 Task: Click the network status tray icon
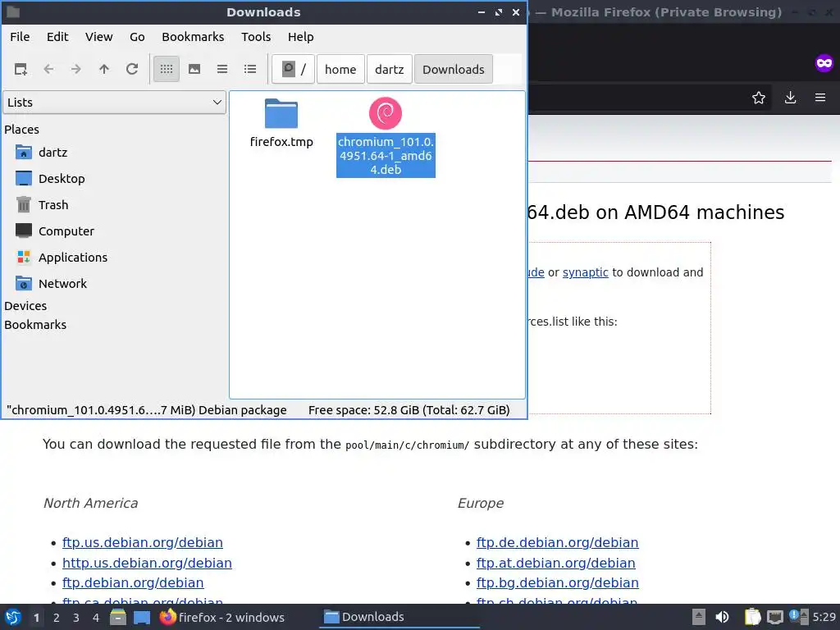point(774,617)
